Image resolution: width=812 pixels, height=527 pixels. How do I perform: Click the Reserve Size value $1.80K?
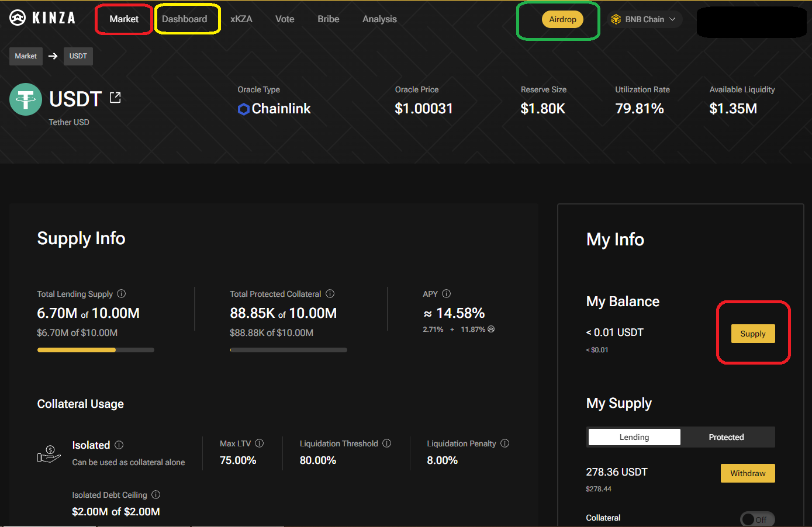pyautogui.click(x=543, y=109)
